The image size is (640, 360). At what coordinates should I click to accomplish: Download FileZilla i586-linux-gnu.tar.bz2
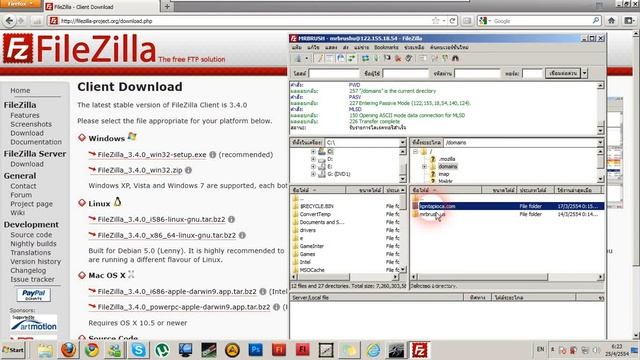pyautogui.click(x=161, y=219)
